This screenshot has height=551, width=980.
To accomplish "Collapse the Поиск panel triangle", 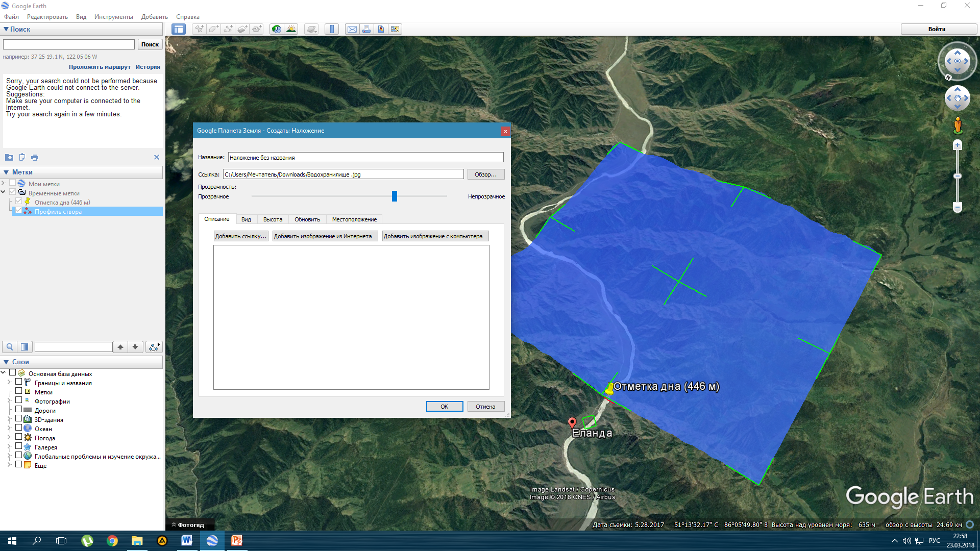I will pos(6,29).
